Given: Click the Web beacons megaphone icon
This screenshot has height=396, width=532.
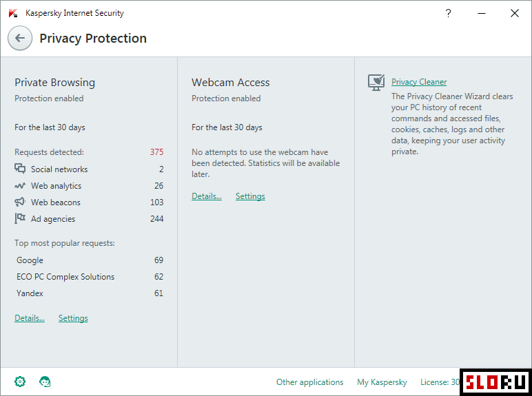Looking at the screenshot, I should [x=20, y=202].
